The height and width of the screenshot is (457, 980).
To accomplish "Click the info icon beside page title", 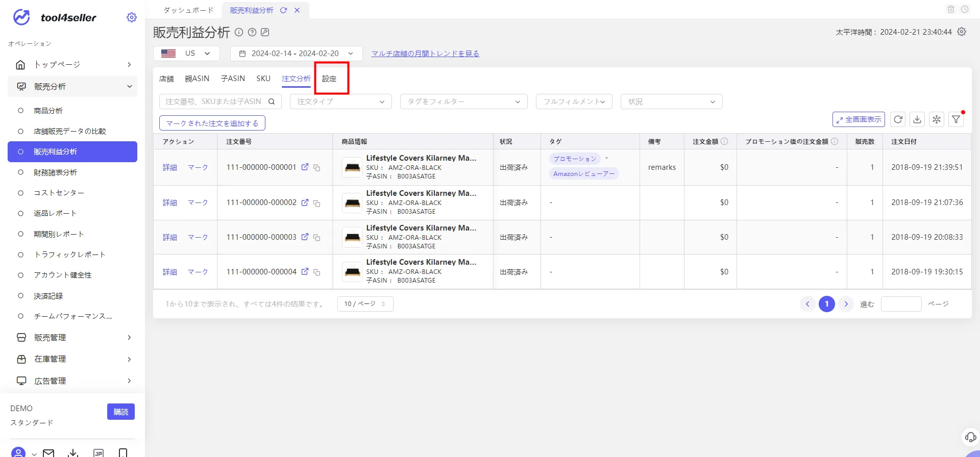I will [239, 32].
